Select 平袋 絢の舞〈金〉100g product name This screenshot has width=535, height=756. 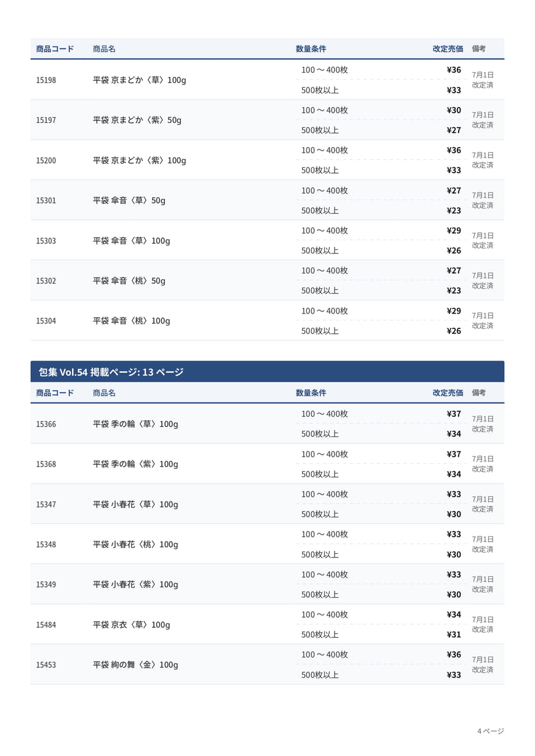click(135, 665)
